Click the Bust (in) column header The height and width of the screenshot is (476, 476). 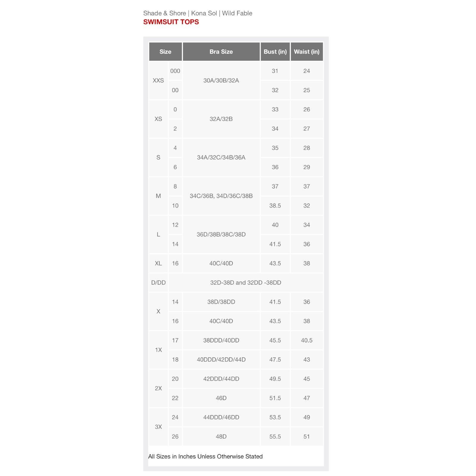275,52
